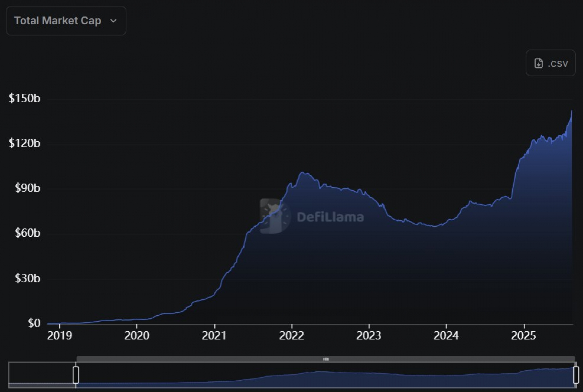This screenshot has height=392, width=583.
Task: Click the right range slider handle
Action: pyautogui.click(x=576, y=375)
